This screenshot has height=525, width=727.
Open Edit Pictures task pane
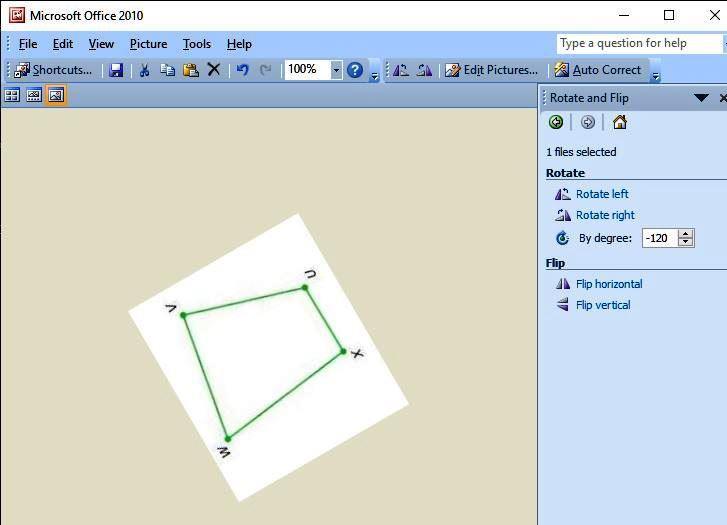coord(491,70)
